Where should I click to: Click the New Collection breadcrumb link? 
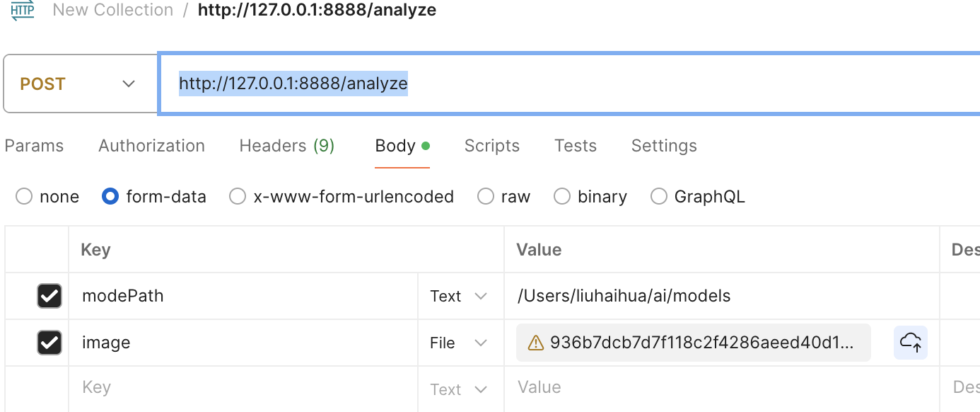113,10
